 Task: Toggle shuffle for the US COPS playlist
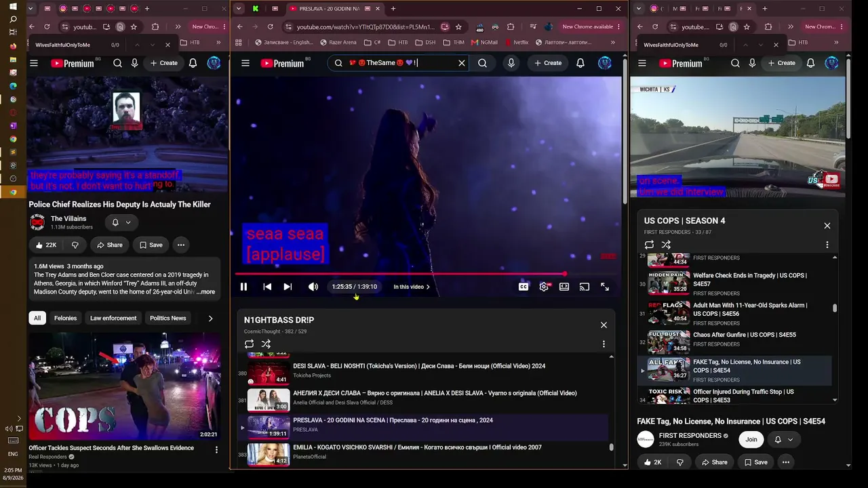tap(666, 245)
